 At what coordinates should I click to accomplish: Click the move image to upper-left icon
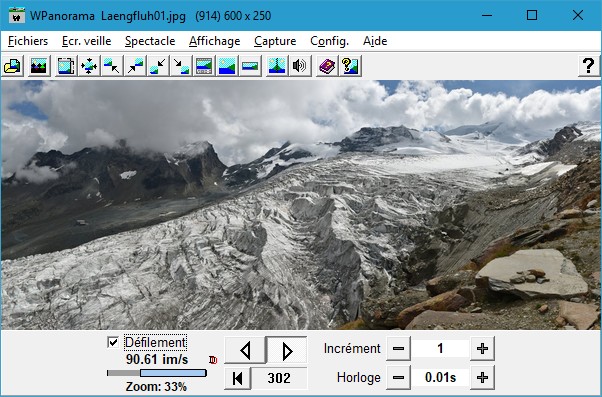tap(112, 66)
